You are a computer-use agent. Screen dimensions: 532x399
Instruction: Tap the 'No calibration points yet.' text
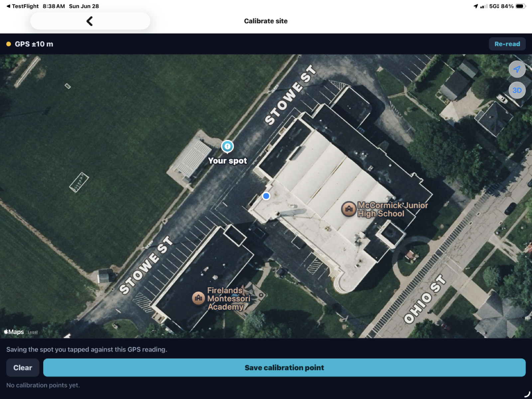tap(43, 385)
